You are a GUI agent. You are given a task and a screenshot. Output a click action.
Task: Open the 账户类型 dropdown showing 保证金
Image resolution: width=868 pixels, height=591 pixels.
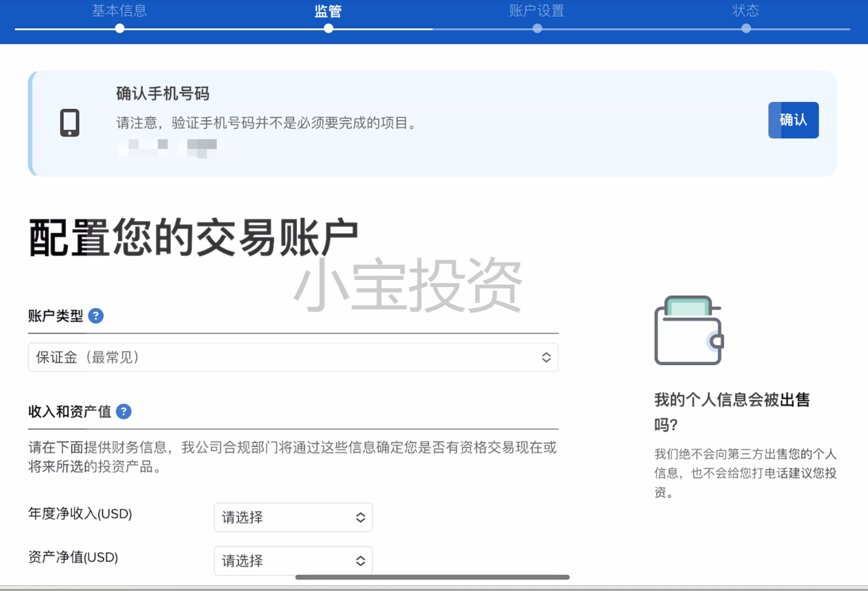(293, 357)
